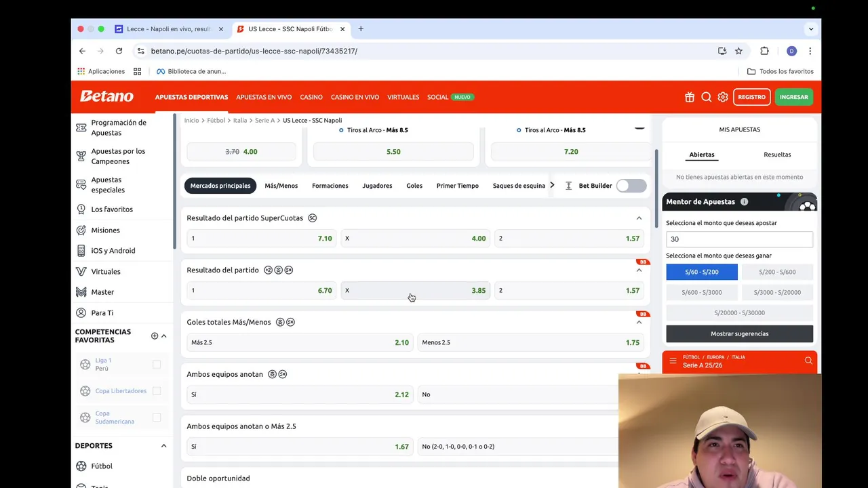This screenshot has width=868, height=488.
Task: Select Mercados principales tab
Action: pos(220,186)
